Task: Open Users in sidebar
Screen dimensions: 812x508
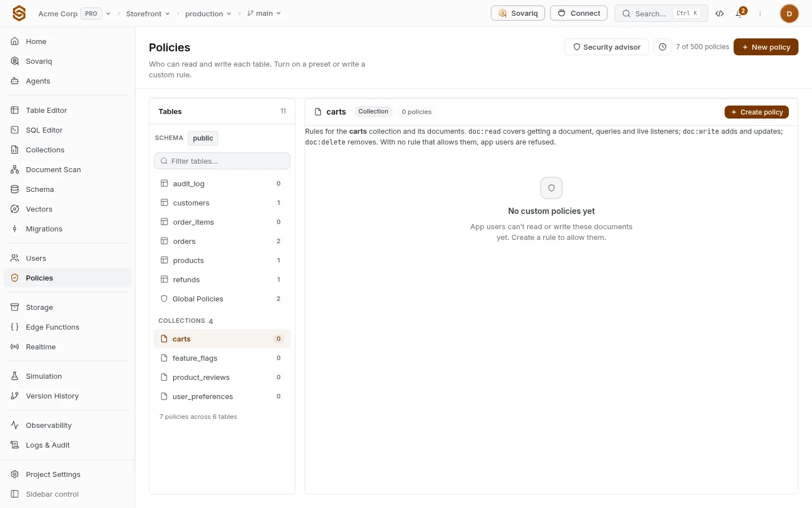Action: (x=68, y=258)
